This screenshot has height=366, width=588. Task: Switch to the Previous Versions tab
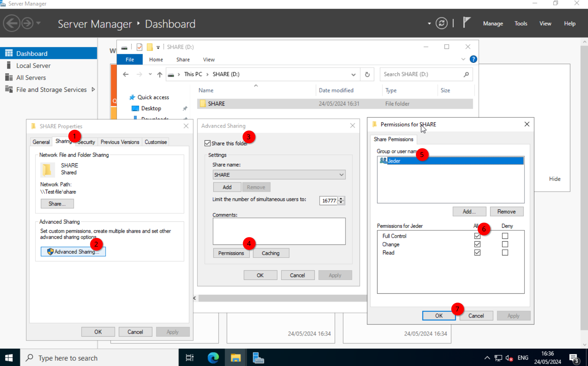click(120, 142)
